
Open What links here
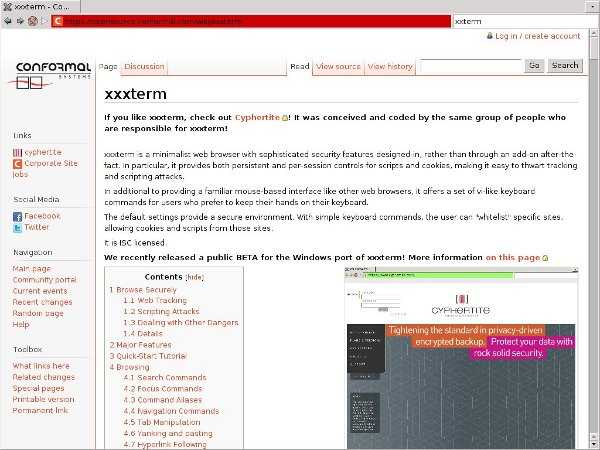(41, 366)
